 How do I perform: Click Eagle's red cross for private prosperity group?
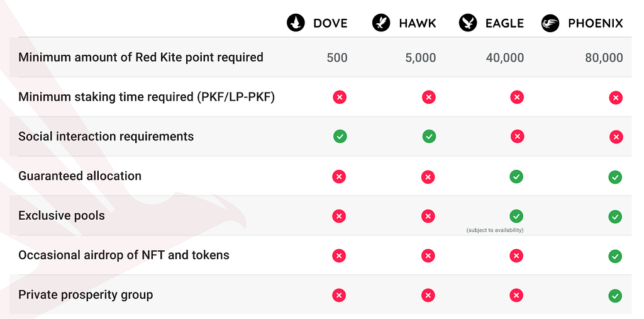click(516, 295)
